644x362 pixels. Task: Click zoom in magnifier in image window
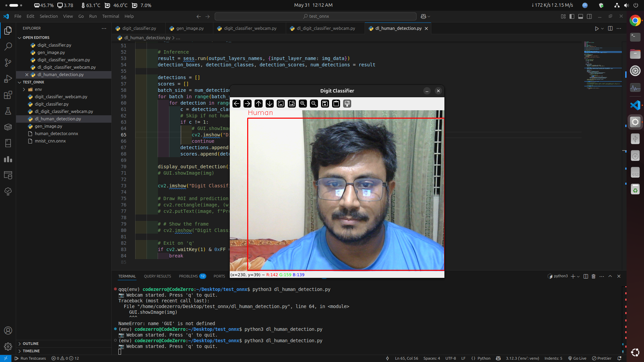tap(303, 104)
